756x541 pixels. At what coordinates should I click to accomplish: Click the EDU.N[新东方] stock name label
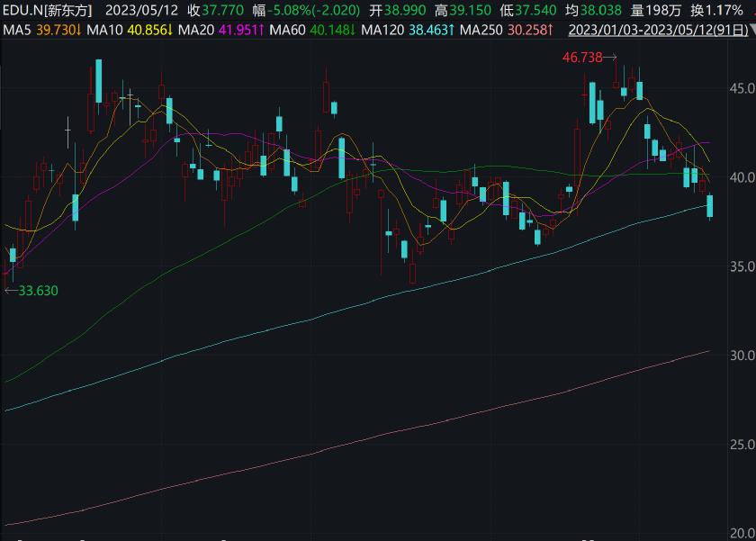tap(47, 10)
